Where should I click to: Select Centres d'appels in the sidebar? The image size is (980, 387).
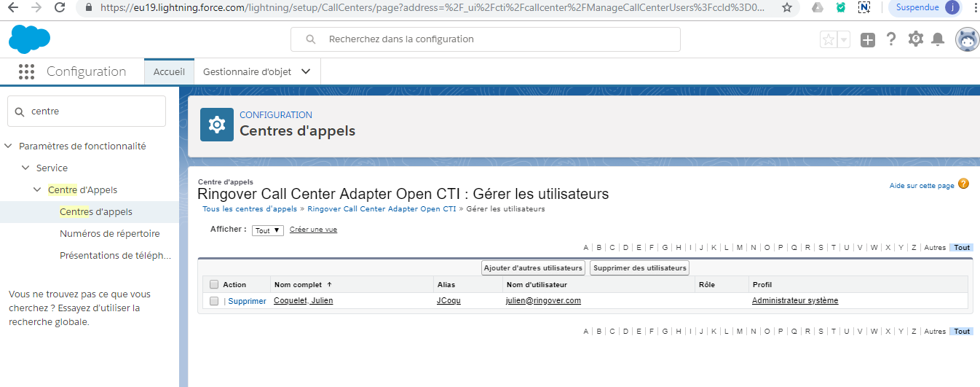96,211
